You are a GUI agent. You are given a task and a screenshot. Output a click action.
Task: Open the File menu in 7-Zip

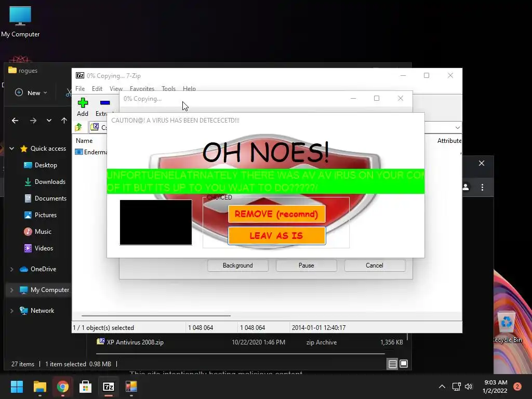click(x=80, y=88)
